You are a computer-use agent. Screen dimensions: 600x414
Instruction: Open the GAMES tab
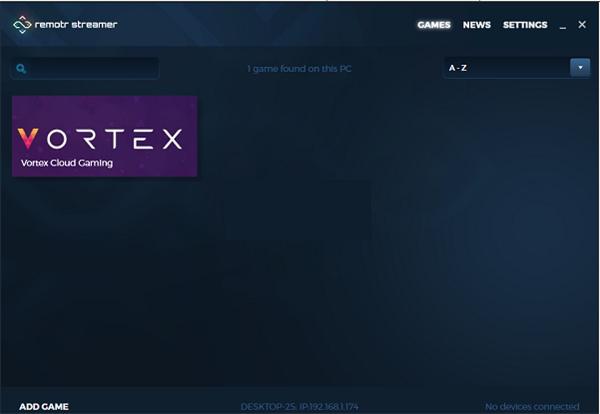434,25
